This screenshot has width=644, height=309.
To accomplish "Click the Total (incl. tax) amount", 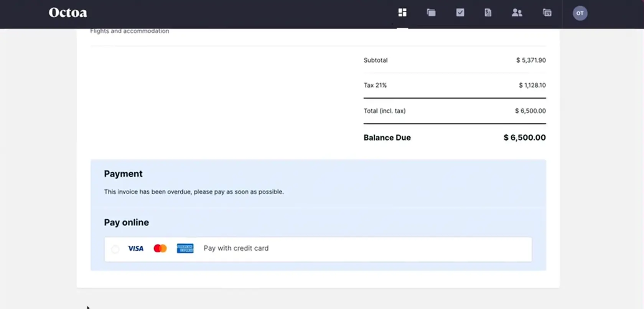I will pyautogui.click(x=530, y=111).
